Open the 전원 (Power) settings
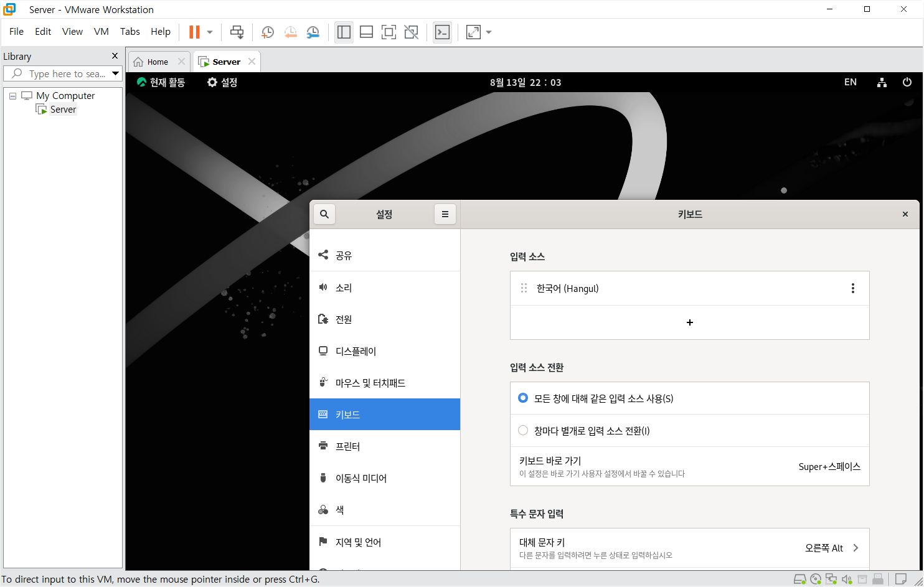 pyautogui.click(x=385, y=319)
